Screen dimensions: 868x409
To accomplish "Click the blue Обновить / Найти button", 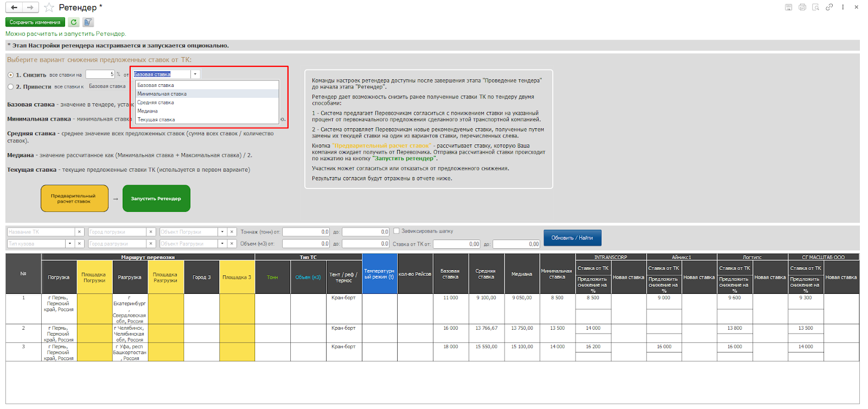I will (572, 238).
